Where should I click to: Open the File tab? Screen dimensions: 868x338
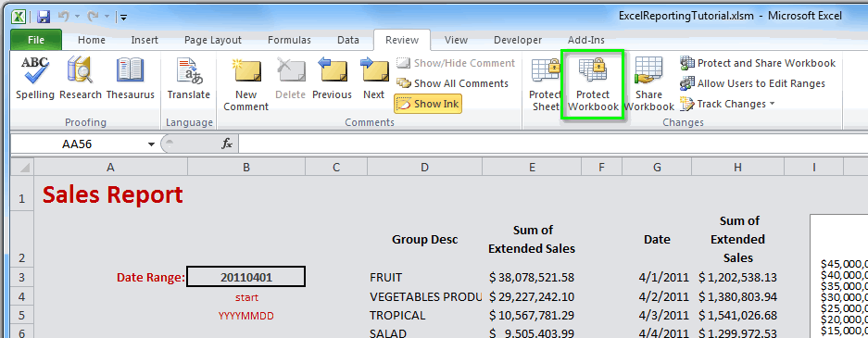[36, 40]
